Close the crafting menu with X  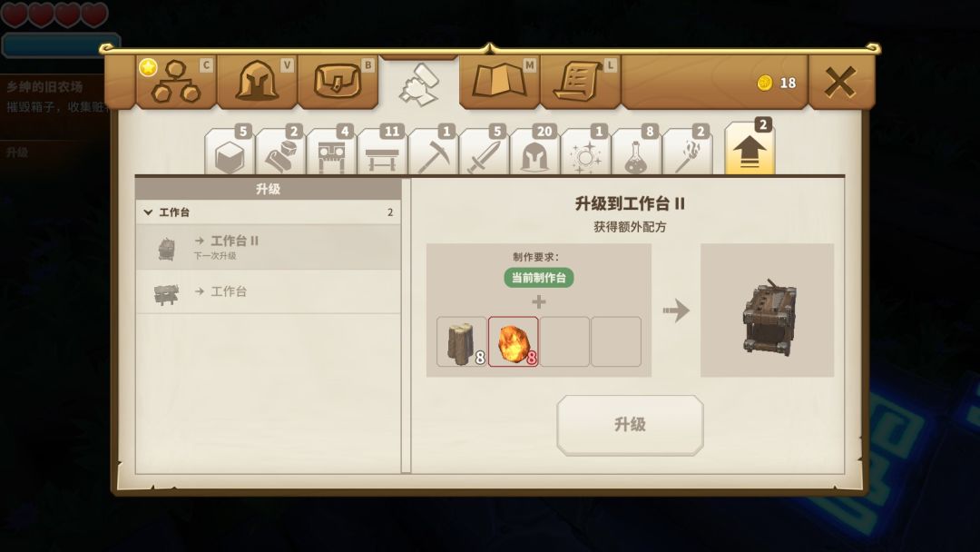click(x=840, y=82)
